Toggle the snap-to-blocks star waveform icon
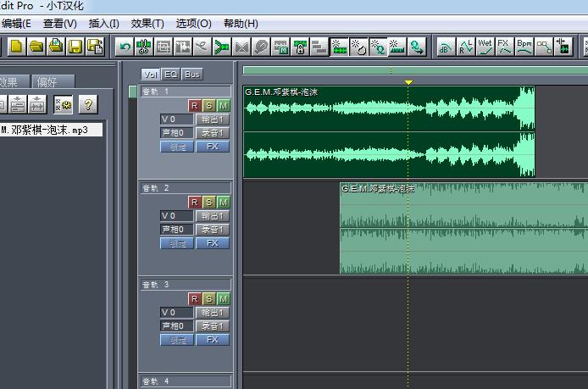588x389 pixels. 339,47
